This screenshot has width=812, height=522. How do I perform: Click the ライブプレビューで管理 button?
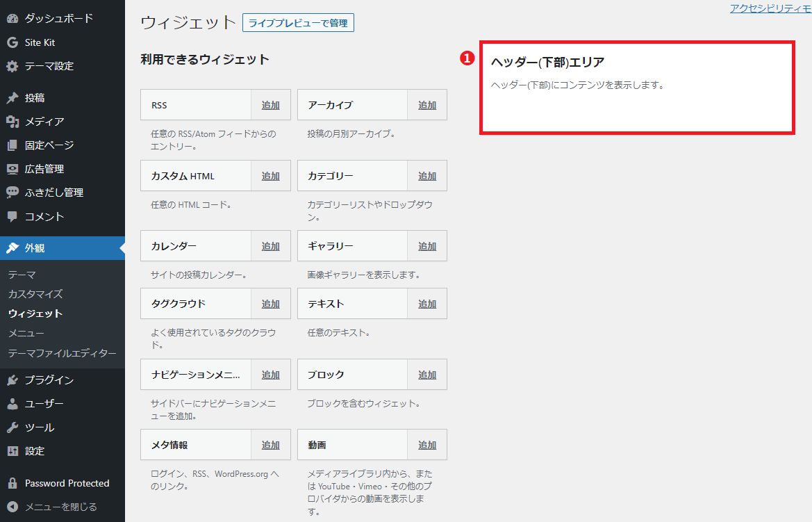[x=298, y=23]
